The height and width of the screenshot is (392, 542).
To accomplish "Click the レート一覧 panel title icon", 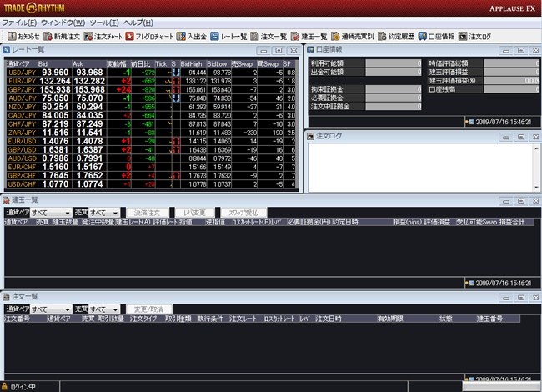I will (6, 50).
